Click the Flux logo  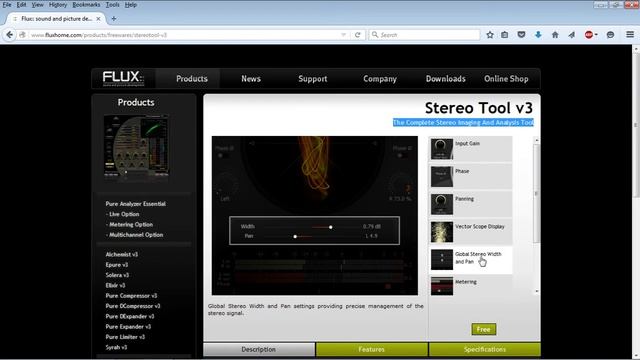123,78
